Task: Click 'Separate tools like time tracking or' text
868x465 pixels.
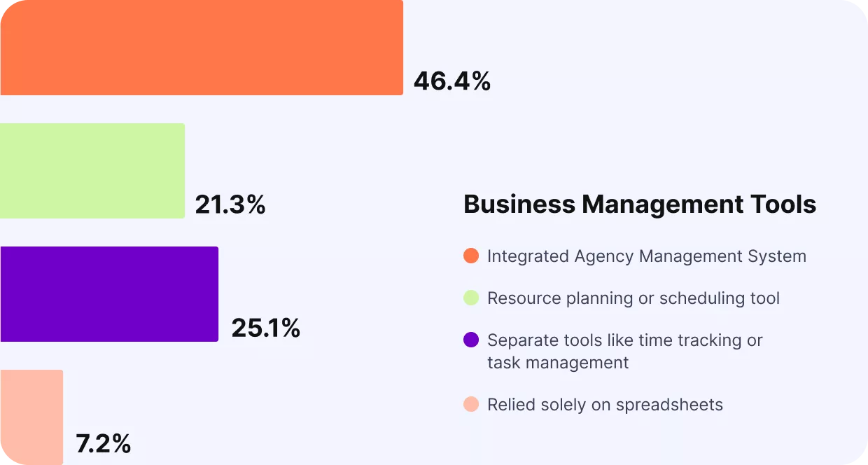Action: (x=624, y=340)
